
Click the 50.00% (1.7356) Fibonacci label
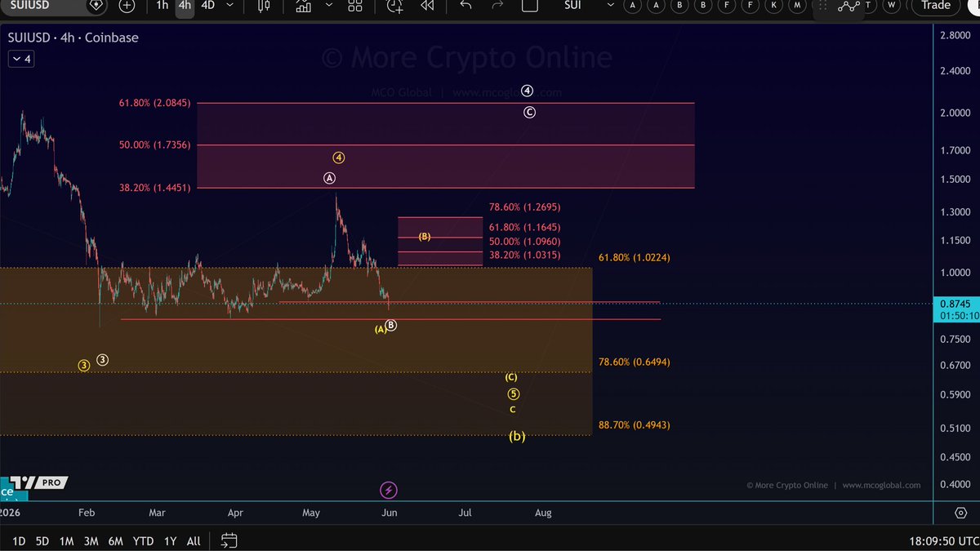click(x=154, y=144)
